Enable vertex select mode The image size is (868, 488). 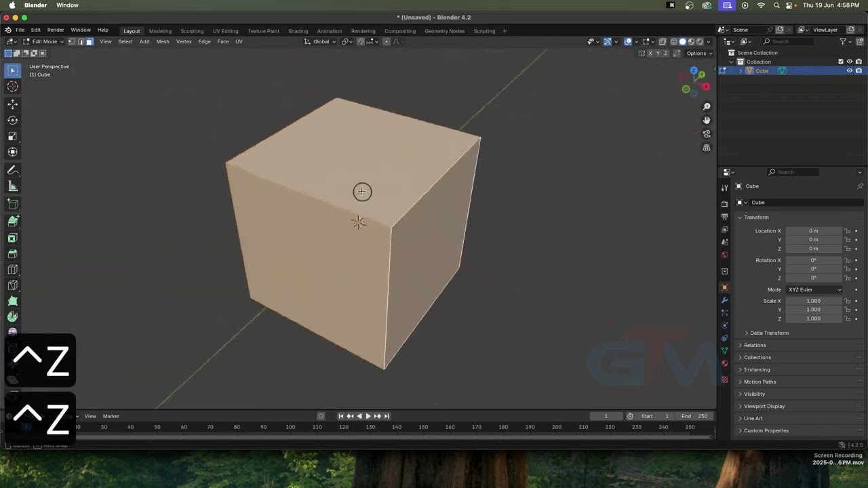(x=72, y=41)
